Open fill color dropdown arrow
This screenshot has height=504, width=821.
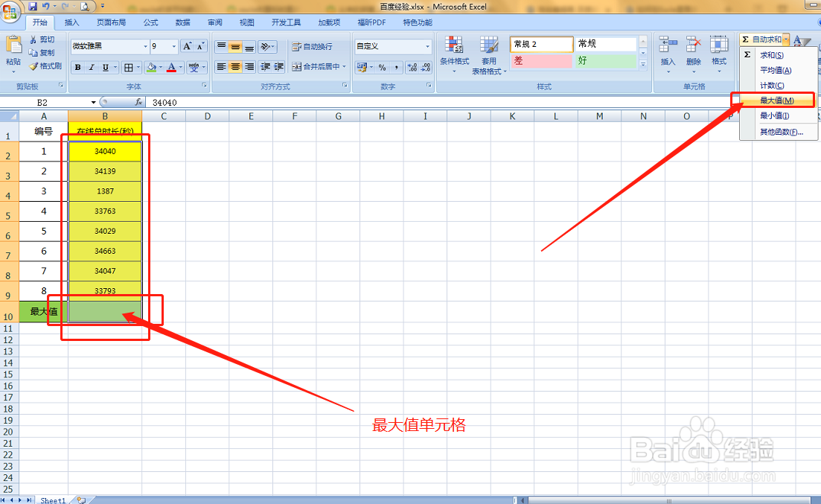point(161,67)
